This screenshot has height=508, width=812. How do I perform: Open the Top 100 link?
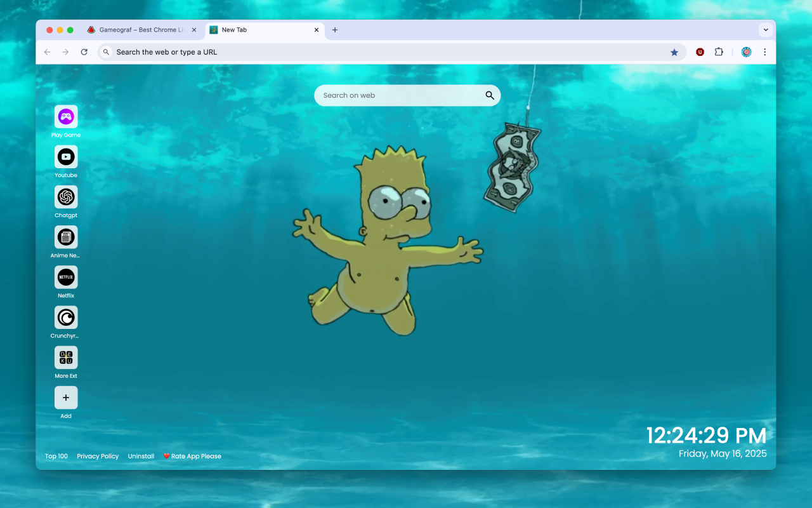[x=56, y=456]
